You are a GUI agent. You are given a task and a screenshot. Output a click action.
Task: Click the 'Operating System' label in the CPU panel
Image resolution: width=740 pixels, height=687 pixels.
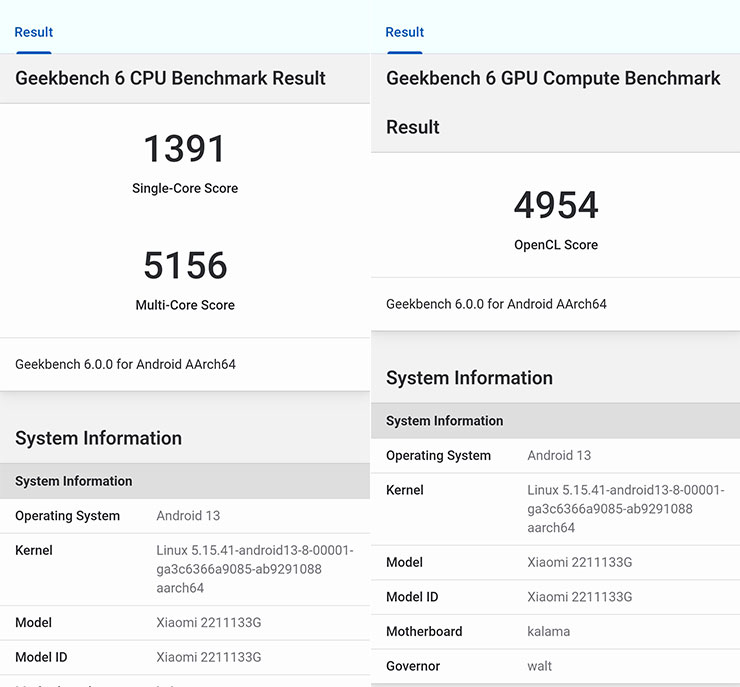click(x=67, y=516)
